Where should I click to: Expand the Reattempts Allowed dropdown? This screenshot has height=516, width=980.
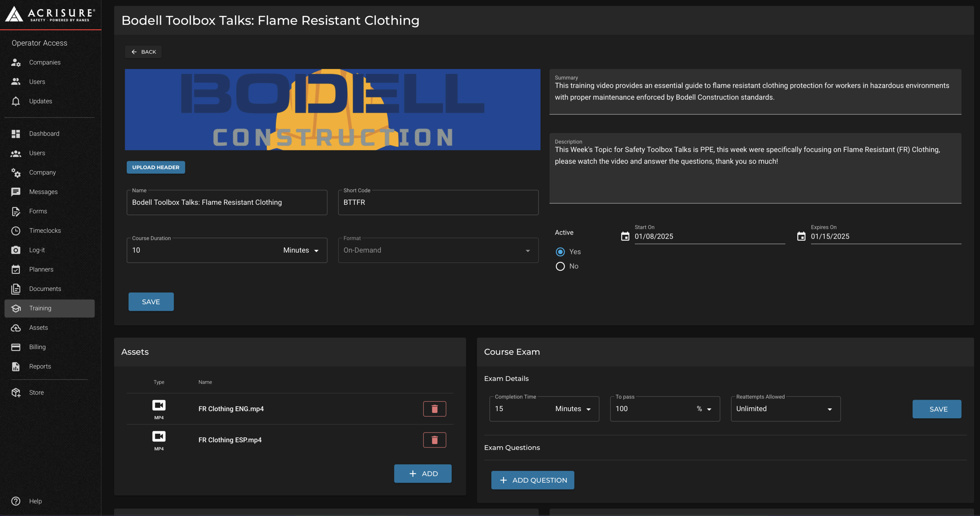click(786, 409)
